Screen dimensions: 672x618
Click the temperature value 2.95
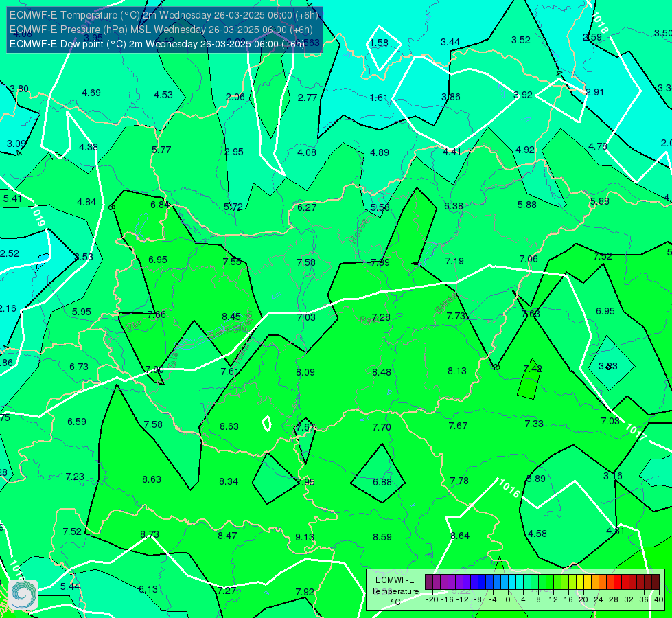[x=234, y=152]
